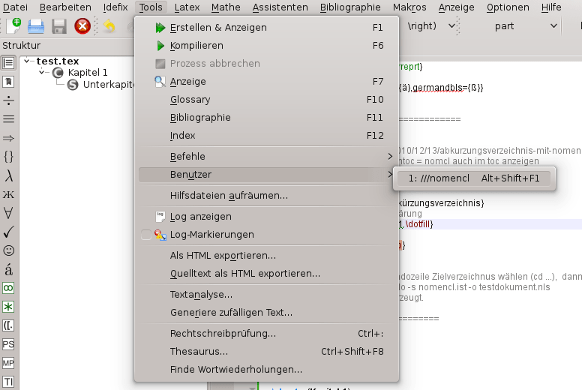Open the Cyrillic letters panel
Viewport: 582px width, 390px height.
8,194
